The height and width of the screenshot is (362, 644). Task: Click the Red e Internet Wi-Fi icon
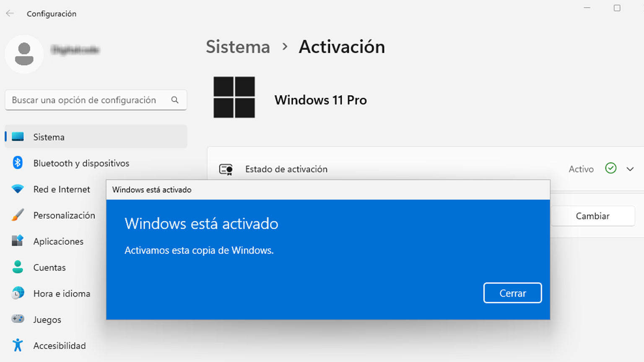click(18, 189)
